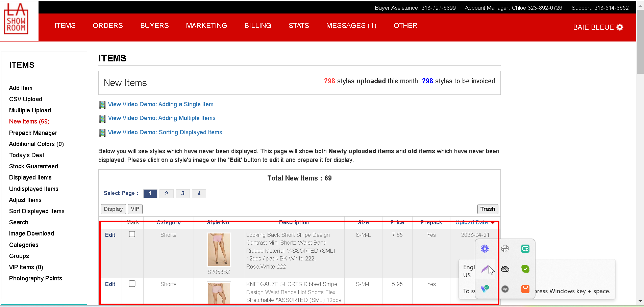Click the page vertical scrollbar thumb
This screenshot has height=307, width=644.
click(x=640, y=41)
